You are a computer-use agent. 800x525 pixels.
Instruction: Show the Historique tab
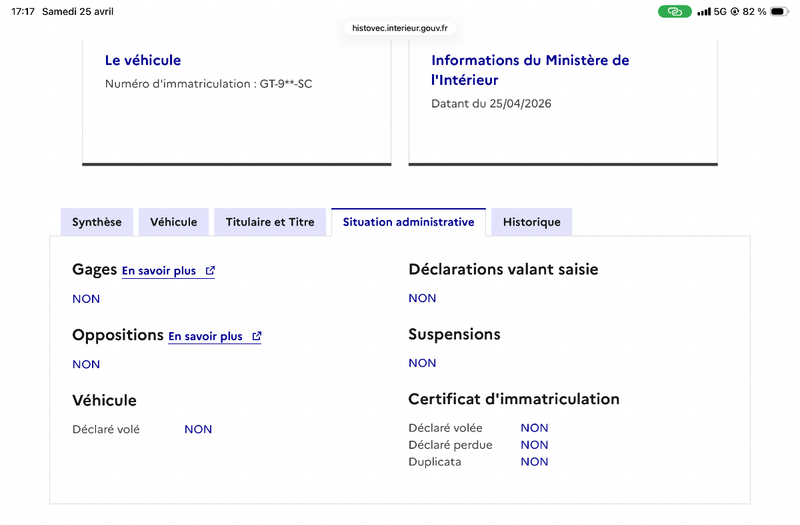pyautogui.click(x=531, y=222)
